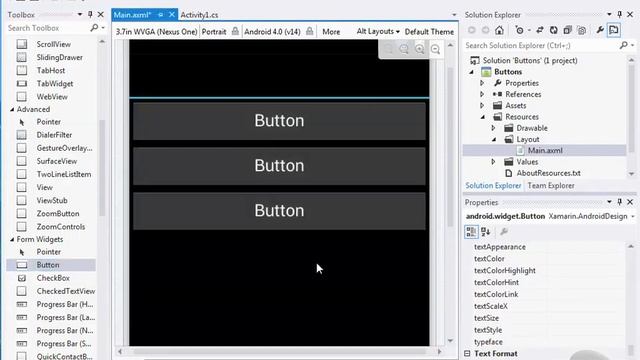Click Solution Explorer search magnifier icon

click(x=624, y=45)
